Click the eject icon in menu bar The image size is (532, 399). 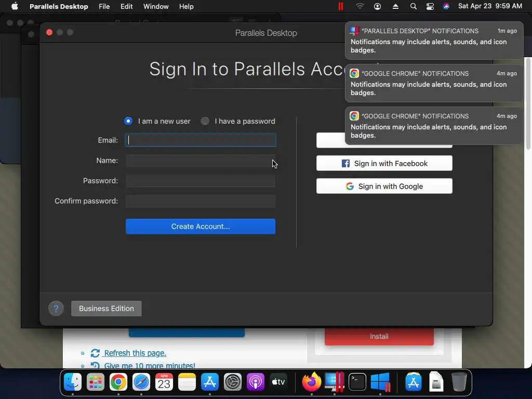pos(395,6)
